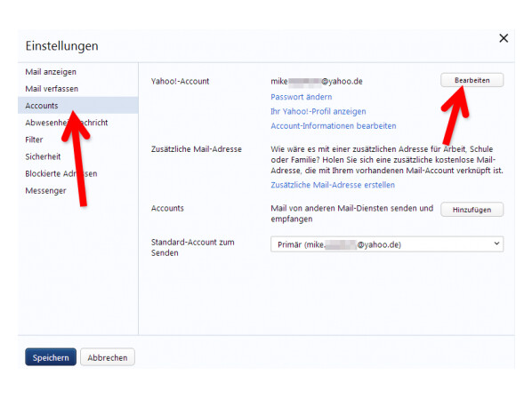532x399 pixels.
Task: Save settings with the Speichern button
Action: tap(51, 357)
